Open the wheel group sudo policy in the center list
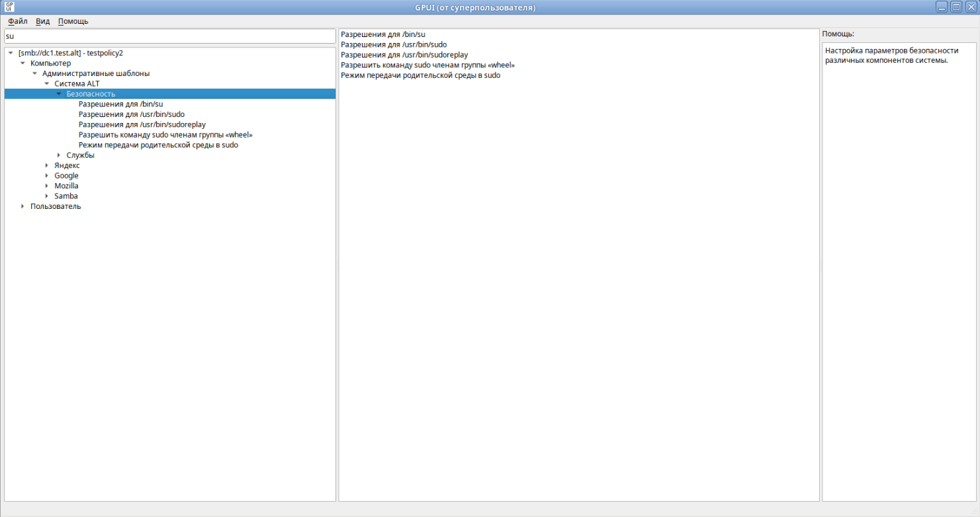The width and height of the screenshot is (980, 517). (x=427, y=65)
